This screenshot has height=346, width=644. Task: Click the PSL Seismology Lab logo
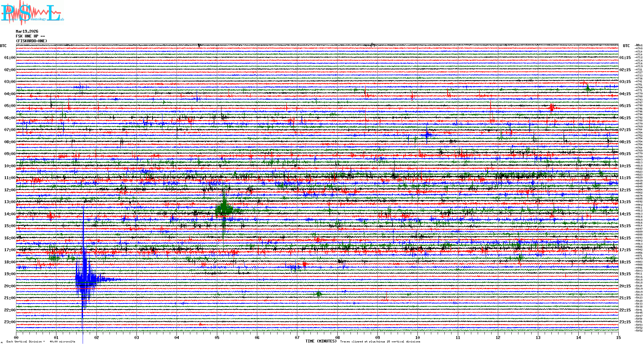pos(32,13)
